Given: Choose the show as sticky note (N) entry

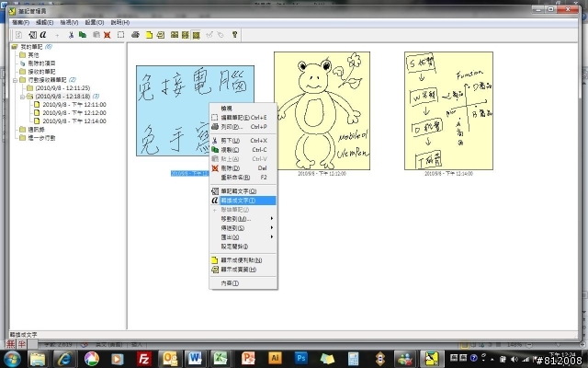Looking at the screenshot, I should click(243, 260).
